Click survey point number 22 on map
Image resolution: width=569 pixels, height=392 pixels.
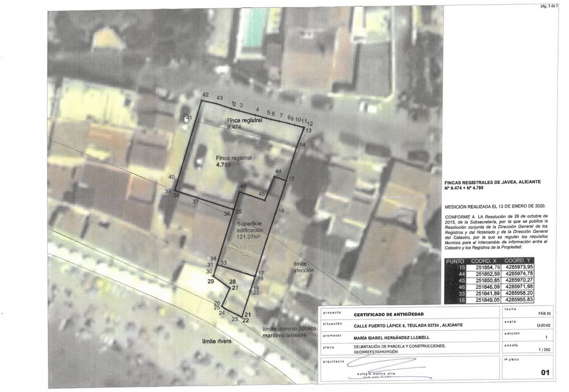[x=246, y=320]
